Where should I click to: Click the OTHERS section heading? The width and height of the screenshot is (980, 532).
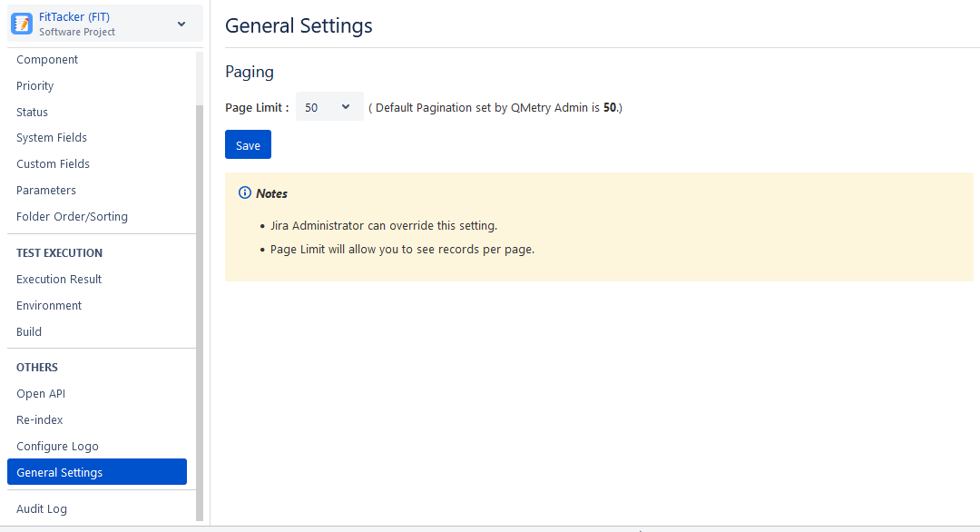coord(37,368)
